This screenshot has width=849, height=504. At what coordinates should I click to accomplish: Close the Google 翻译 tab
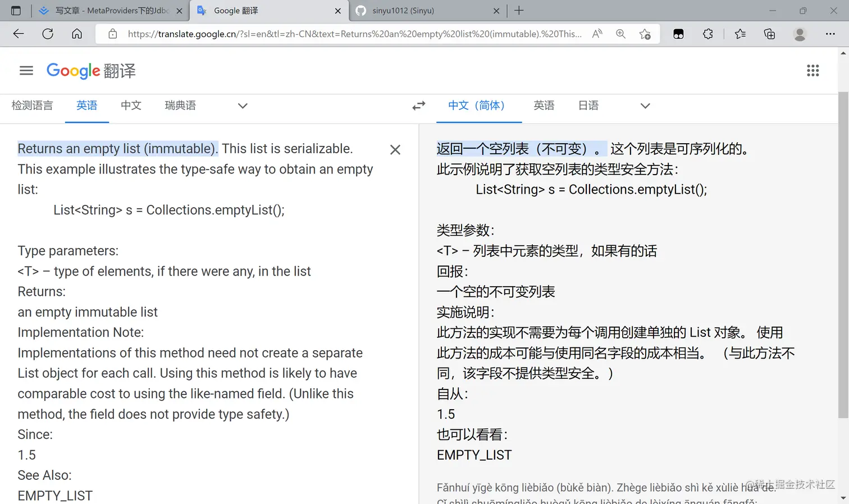tap(337, 11)
